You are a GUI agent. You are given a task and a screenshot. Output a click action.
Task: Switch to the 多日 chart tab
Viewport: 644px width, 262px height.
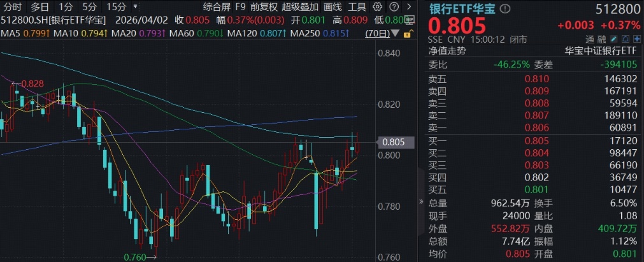[x=39, y=8]
